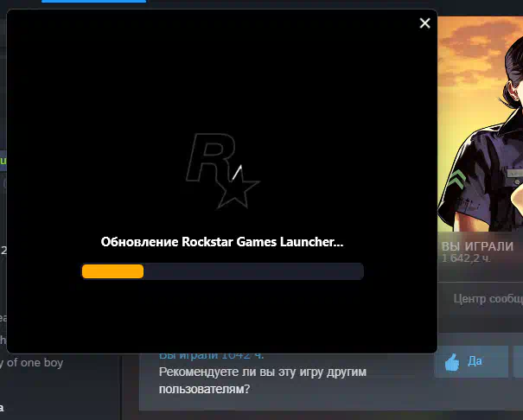Image resolution: width=523 pixels, height=420 pixels.
Task: Click the '1 642,2 ч.' hours played value
Action: (466, 258)
